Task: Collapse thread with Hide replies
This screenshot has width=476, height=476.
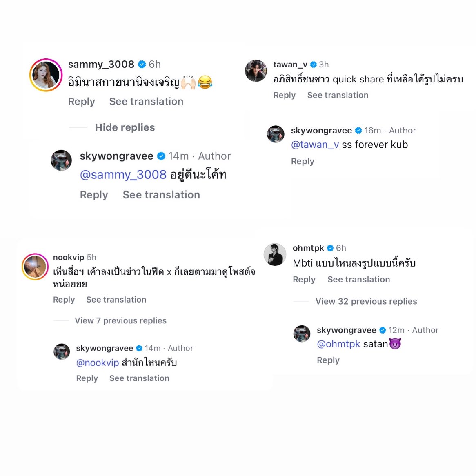Action: tap(125, 127)
